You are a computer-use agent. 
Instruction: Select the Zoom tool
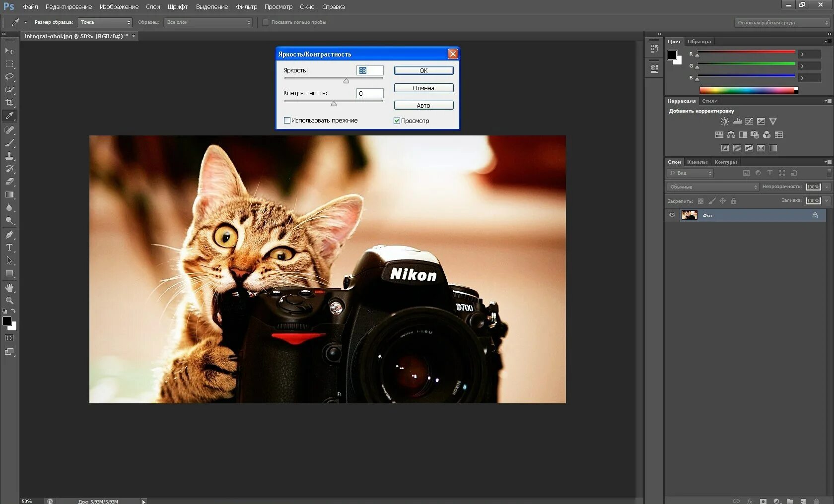coord(9,301)
